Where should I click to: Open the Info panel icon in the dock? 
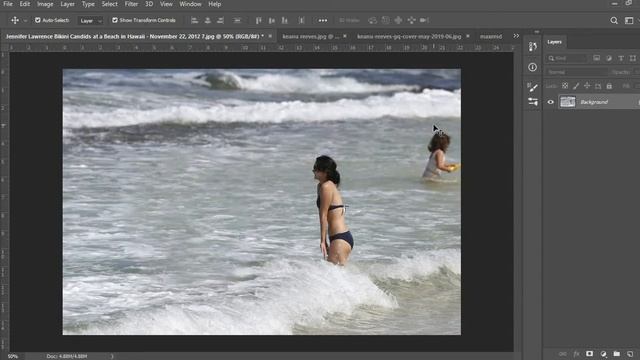[x=533, y=67]
